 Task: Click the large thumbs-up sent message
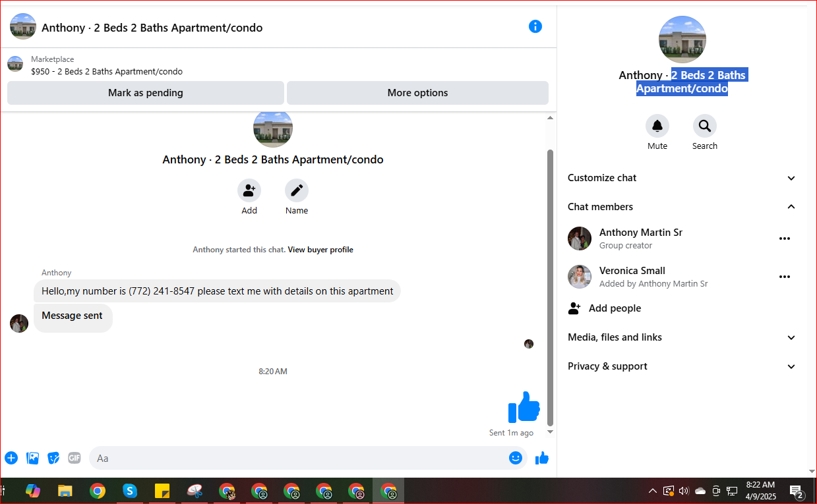524,407
